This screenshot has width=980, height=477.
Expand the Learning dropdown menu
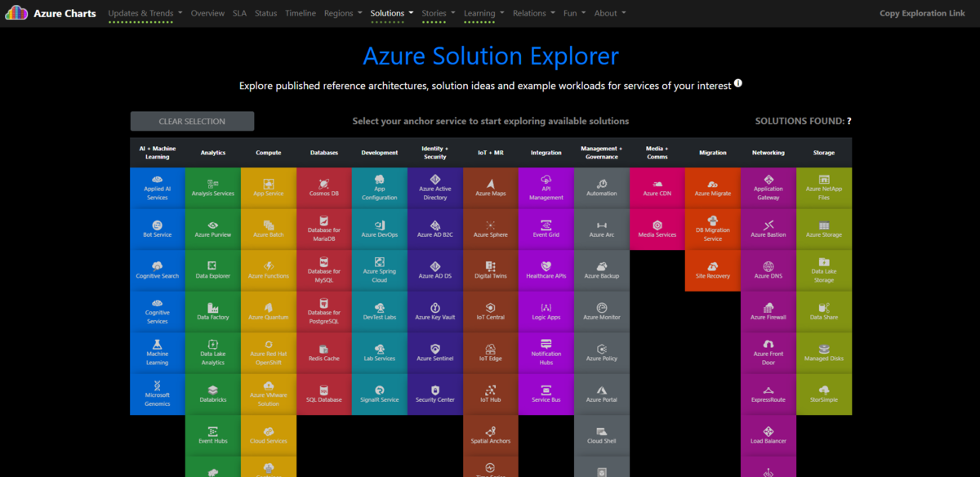click(484, 13)
